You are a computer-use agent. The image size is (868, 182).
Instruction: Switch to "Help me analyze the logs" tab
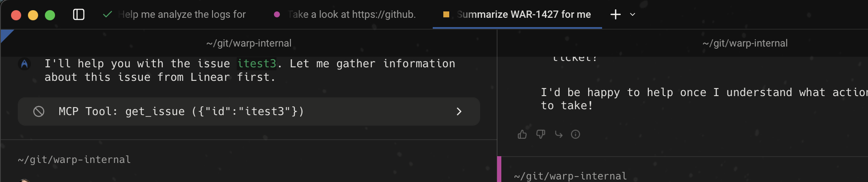point(182,14)
